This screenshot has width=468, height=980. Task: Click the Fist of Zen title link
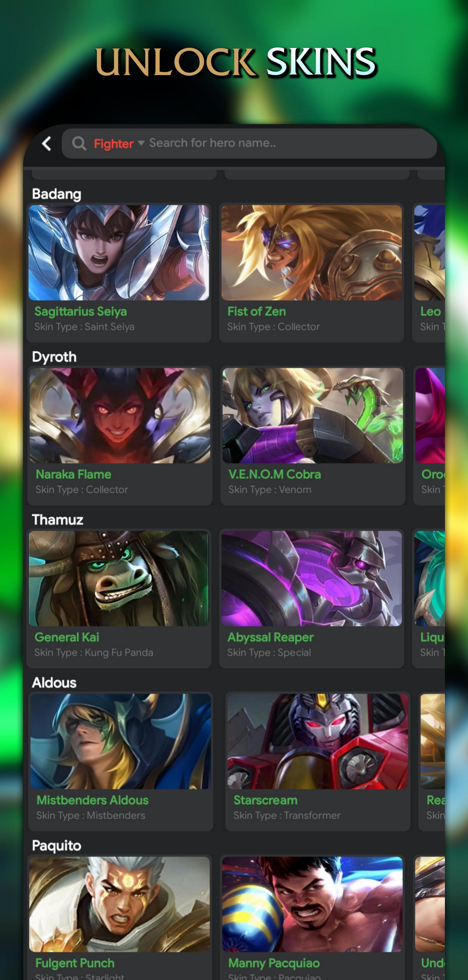pos(256,311)
